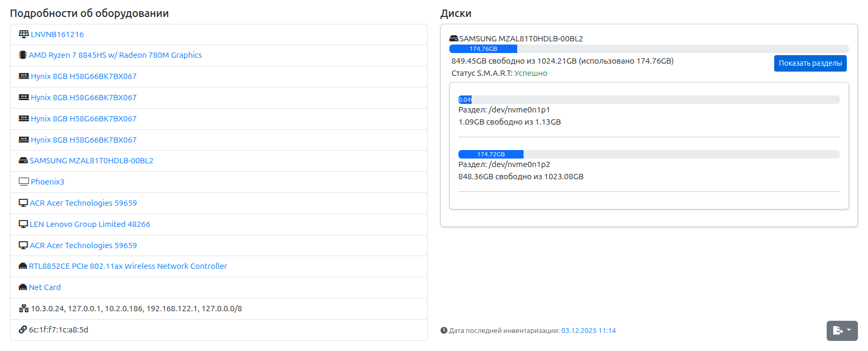
Task: Click the laptop display icon beside Phoenix3
Action: point(24,182)
